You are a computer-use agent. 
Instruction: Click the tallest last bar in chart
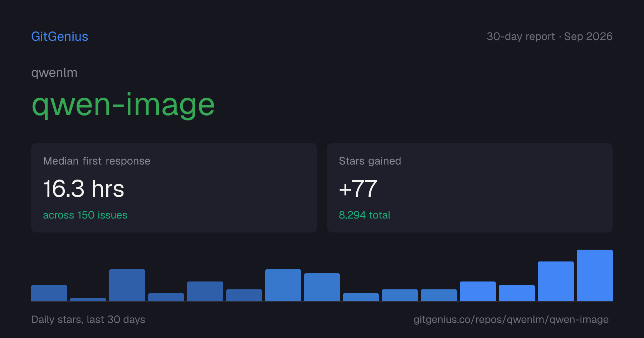click(595, 275)
